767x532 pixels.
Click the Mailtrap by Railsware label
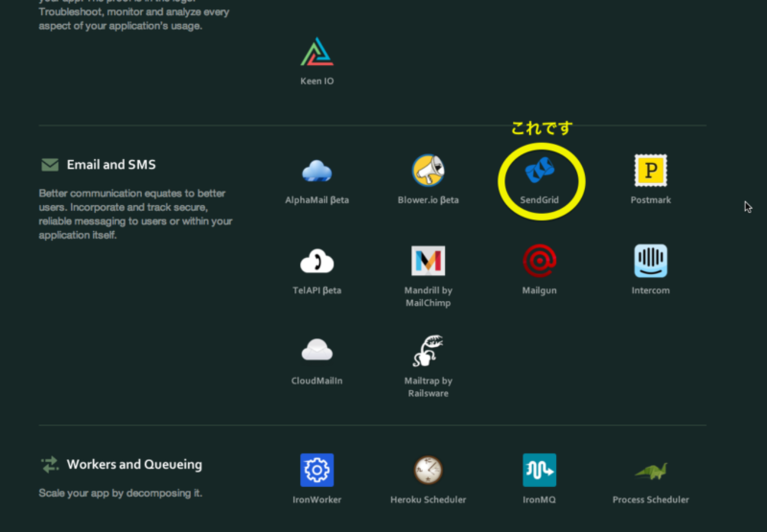428,387
